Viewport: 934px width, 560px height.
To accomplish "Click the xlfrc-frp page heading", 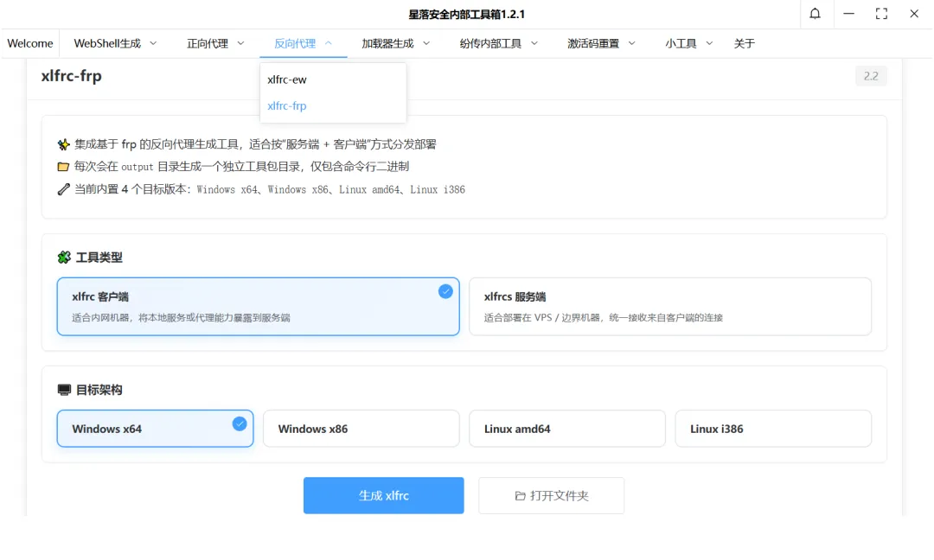I will point(72,76).
